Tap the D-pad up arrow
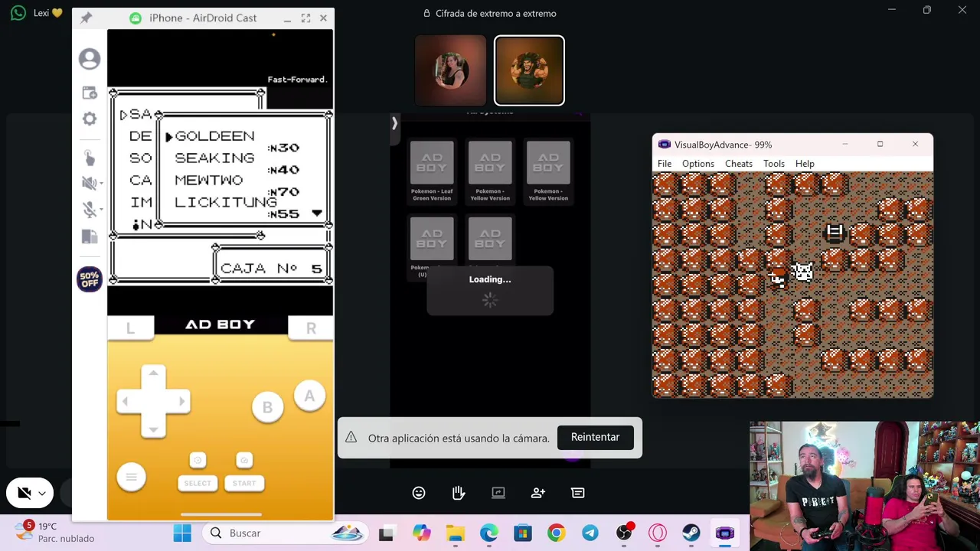 153,373
